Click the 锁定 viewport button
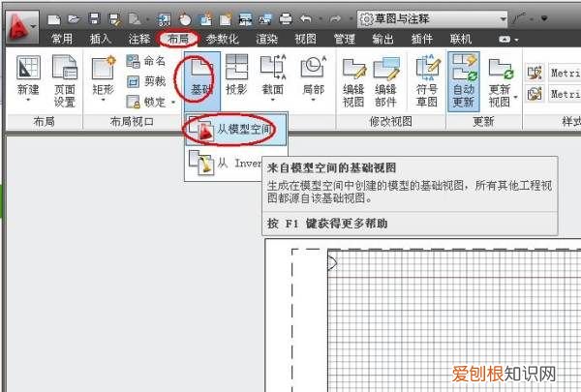This screenshot has width=581, height=392. [146, 102]
